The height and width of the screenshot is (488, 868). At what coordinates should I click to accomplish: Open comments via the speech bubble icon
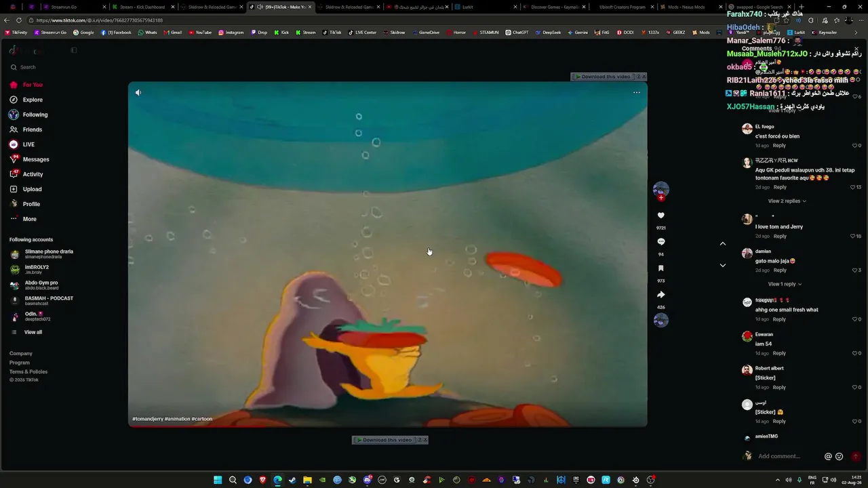point(661,242)
